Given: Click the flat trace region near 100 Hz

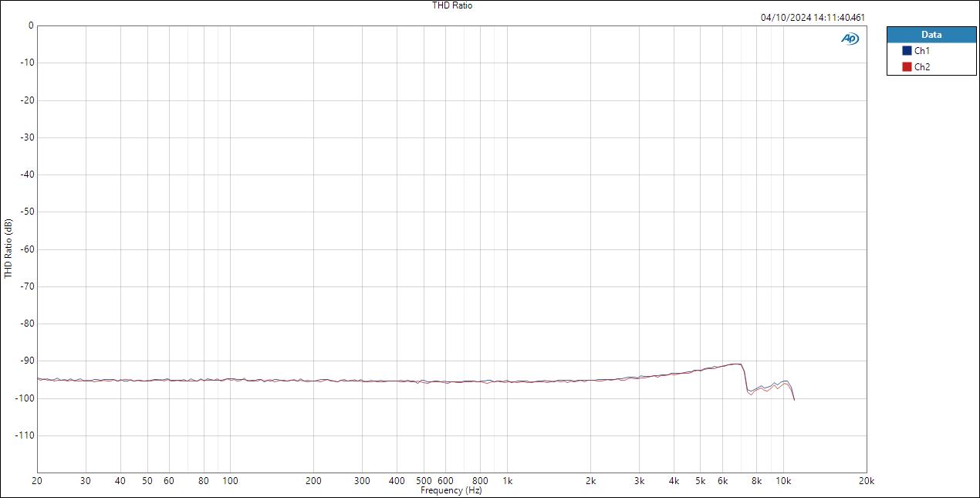Looking at the screenshot, I should coord(231,379).
